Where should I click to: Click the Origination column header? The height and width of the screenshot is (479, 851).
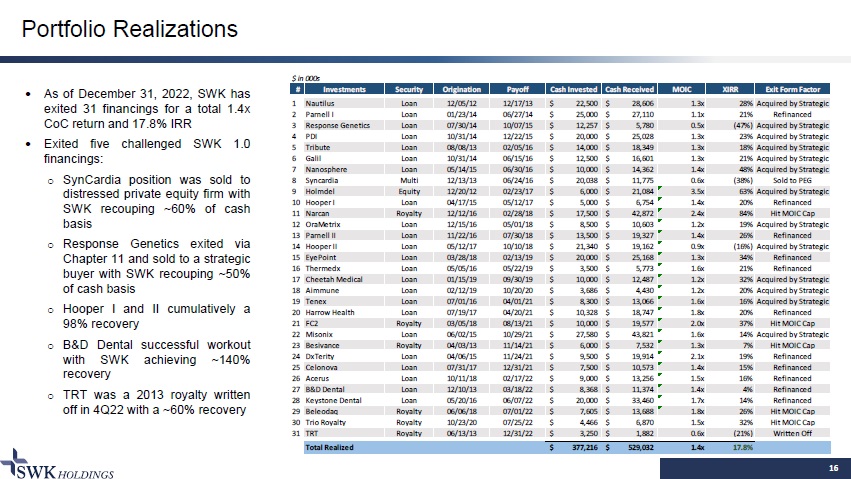[x=461, y=89]
